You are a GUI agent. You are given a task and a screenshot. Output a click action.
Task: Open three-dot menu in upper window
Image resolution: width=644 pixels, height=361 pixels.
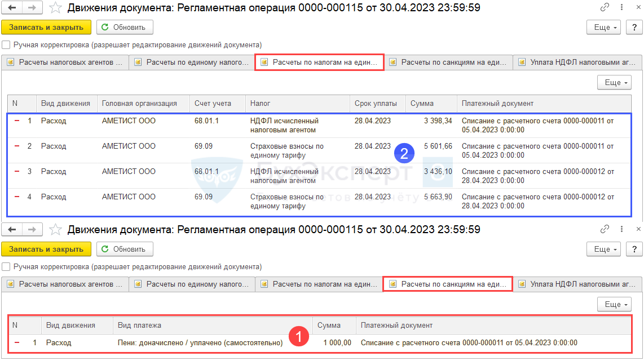(621, 7)
